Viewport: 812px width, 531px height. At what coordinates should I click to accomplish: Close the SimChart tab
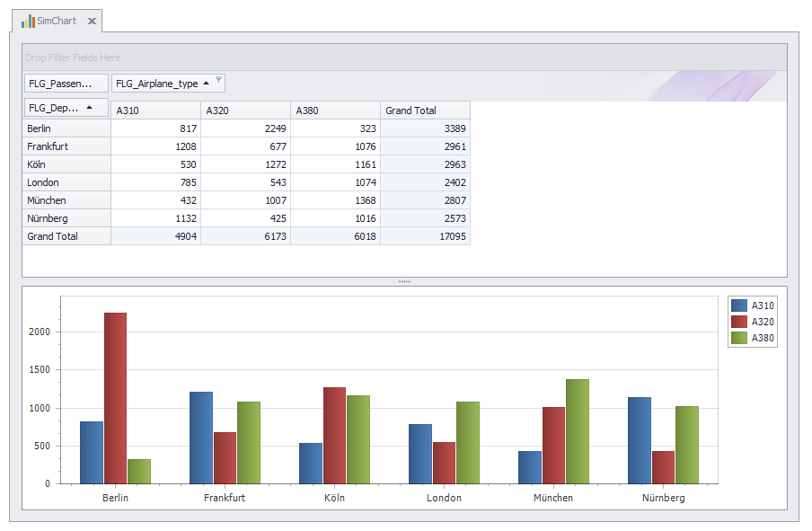pos(92,21)
